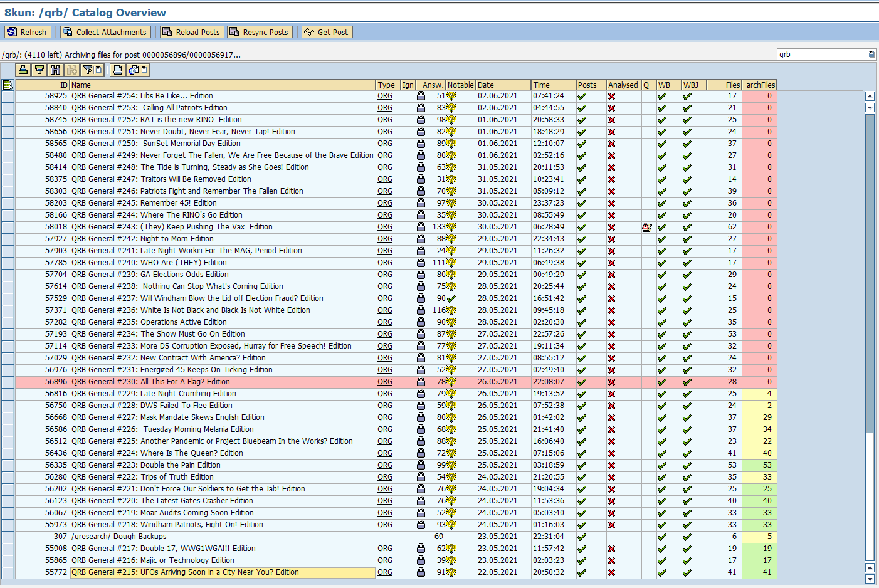This screenshot has height=588, width=879.
Task: Click ID cell 57529
Action: [41, 298]
